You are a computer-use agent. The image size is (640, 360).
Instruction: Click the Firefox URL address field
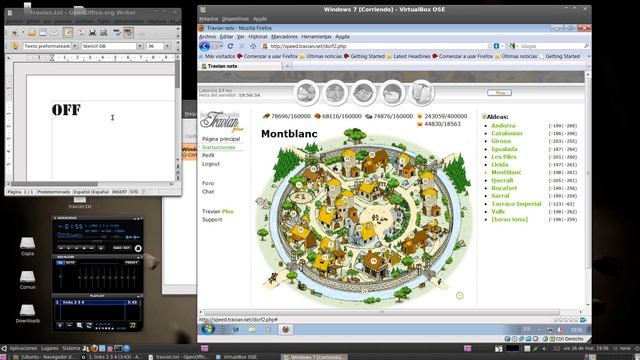(x=376, y=46)
